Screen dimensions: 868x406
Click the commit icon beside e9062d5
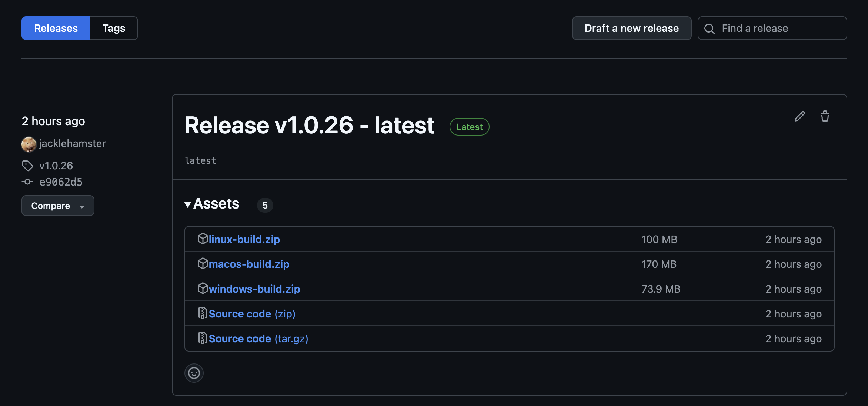pyautogui.click(x=27, y=182)
